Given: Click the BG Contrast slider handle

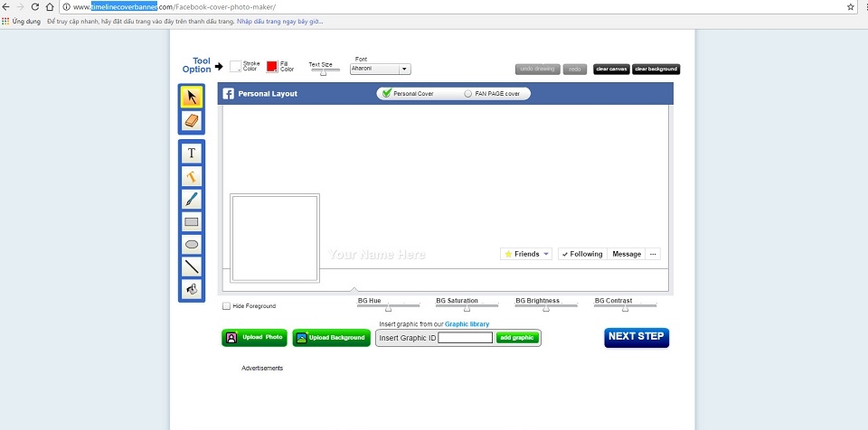Looking at the screenshot, I should (626, 308).
